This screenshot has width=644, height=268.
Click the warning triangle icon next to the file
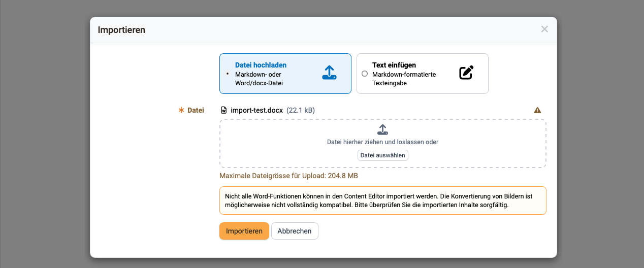pyautogui.click(x=537, y=110)
